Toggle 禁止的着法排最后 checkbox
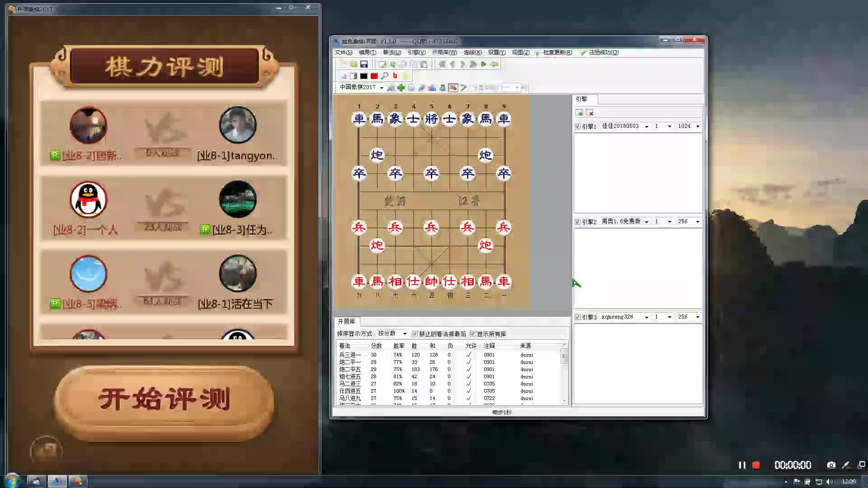868x488 pixels. (x=415, y=334)
